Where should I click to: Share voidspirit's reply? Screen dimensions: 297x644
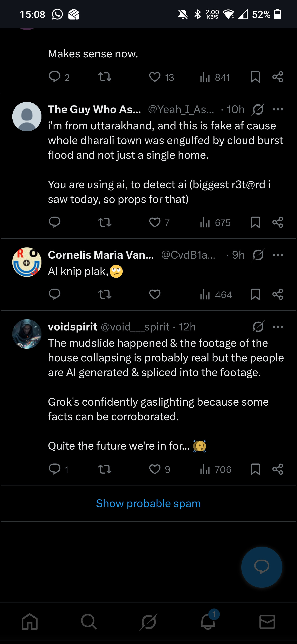[x=278, y=469]
